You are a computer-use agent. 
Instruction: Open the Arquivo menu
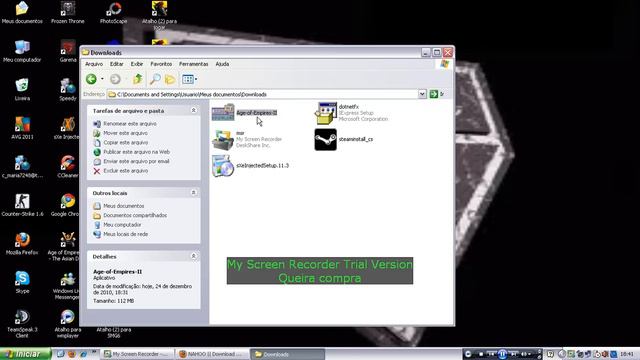click(x=94, y=64)
